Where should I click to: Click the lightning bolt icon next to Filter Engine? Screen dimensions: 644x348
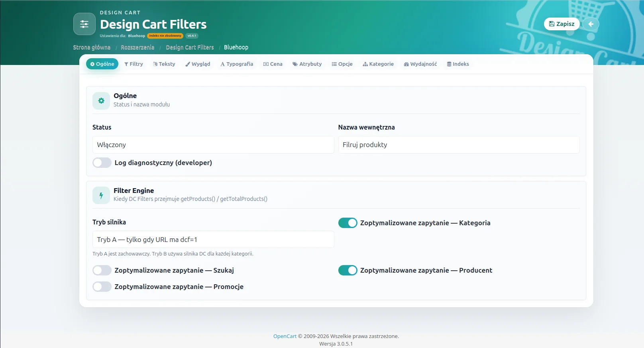click(x=101, y=196)
